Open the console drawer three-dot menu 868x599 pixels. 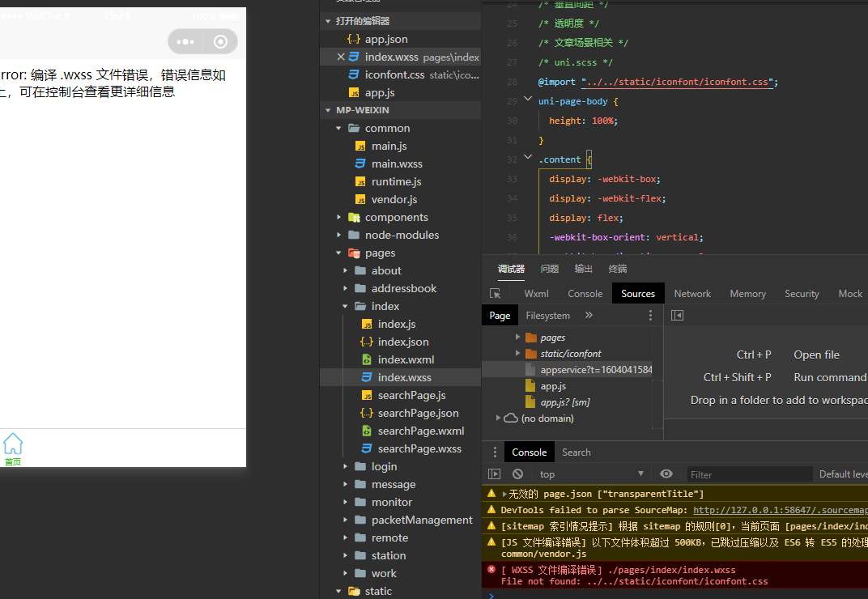(x=495, y=452)
